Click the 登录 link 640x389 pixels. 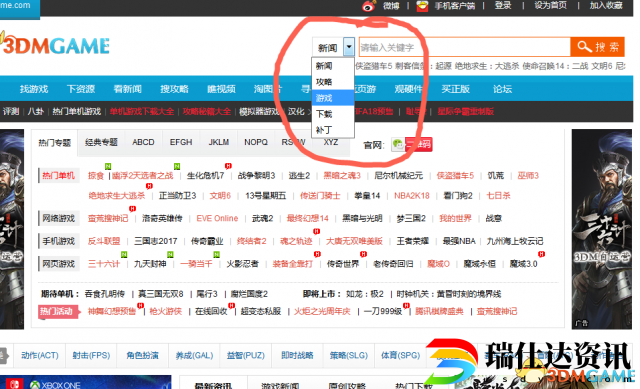(x=503, y=5)
